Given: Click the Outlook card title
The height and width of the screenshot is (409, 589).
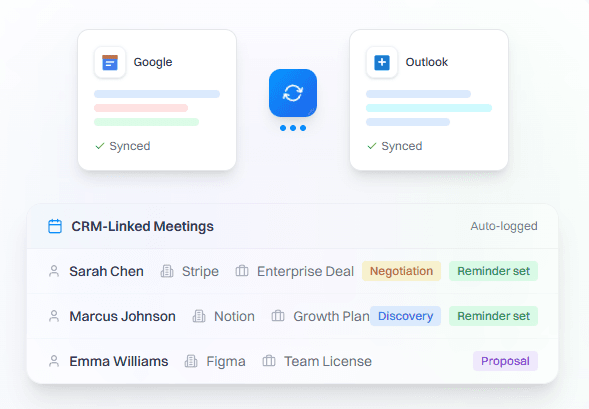Looking at the screenshot, I should point(427,62).
